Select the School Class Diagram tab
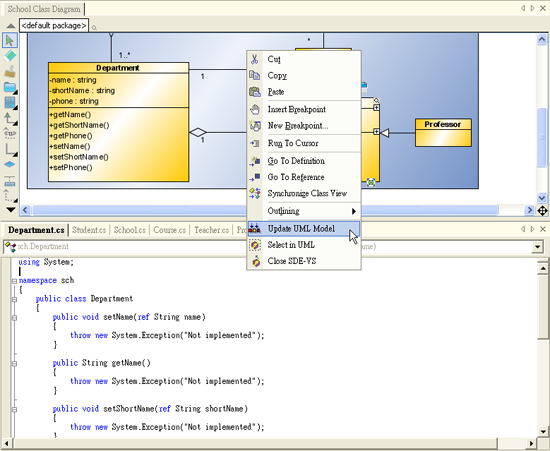 coord(44,9)
